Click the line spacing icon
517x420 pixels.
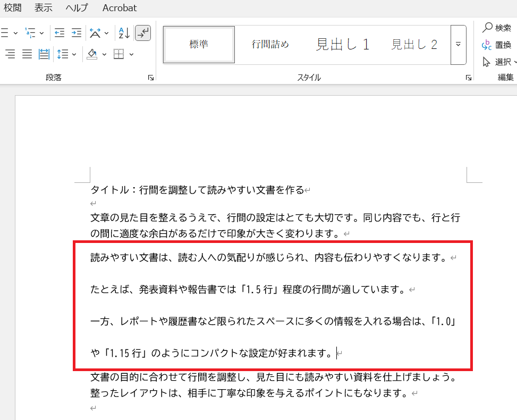pyautogui.click(x=63, y=54)
